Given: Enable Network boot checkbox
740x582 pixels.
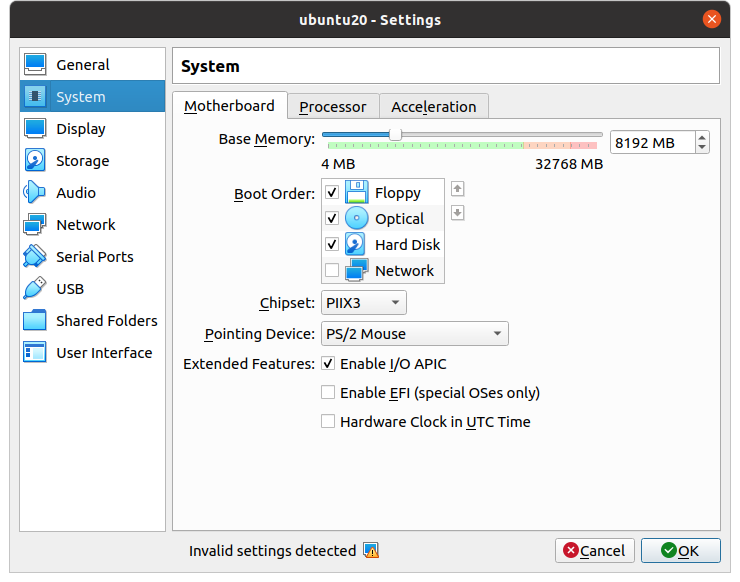Looking at the screenshot, I should [332, 270].
